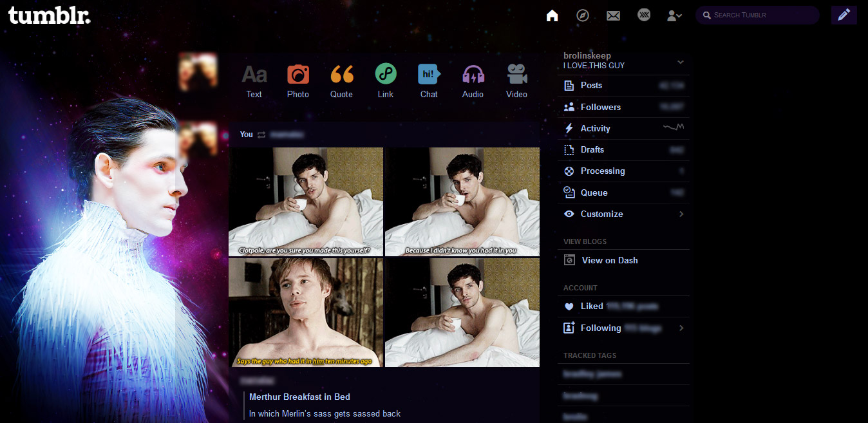Viewport: 868px width, 423px height.
Task: Click View on Dash
Action: pyautogui.click(x=623, y=260)
